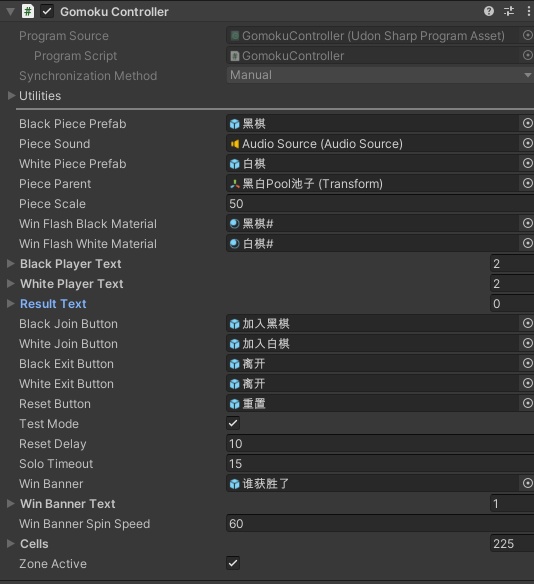
Task: Open object picker for Win Banner
Action: click(527, 483)
